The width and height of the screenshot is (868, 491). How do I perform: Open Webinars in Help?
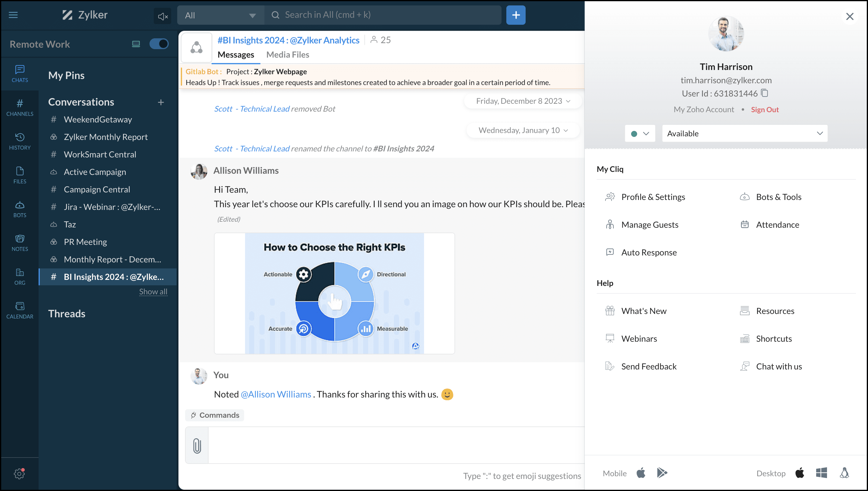(x=631, y=339)
